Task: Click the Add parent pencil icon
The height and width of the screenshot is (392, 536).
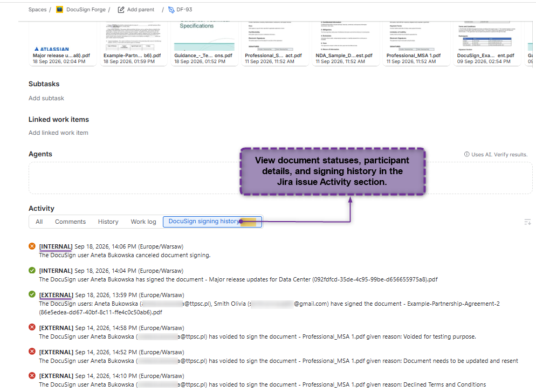Action: coord(121,10)
